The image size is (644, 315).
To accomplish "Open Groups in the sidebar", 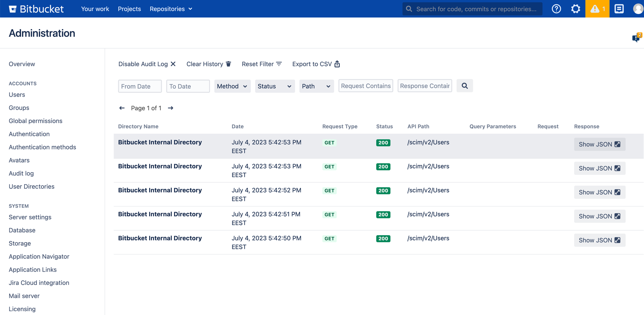I will tap(19, 108).
